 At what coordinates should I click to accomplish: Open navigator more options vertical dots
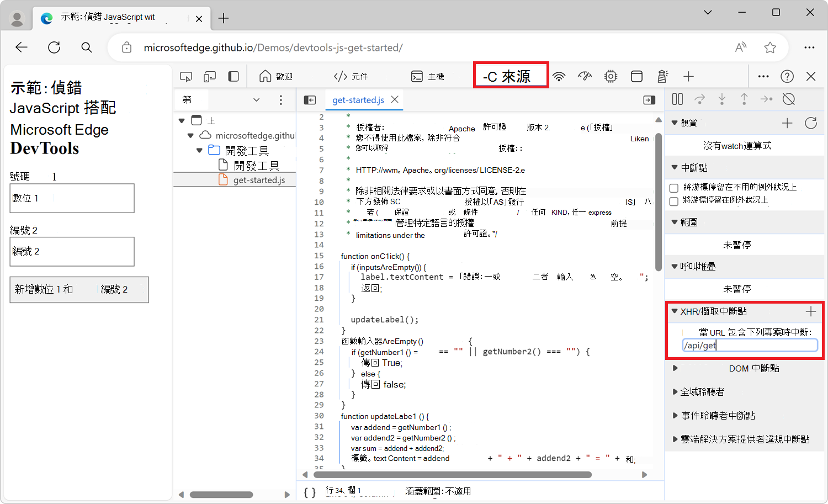pyautogui.click(x=281, y=100)
